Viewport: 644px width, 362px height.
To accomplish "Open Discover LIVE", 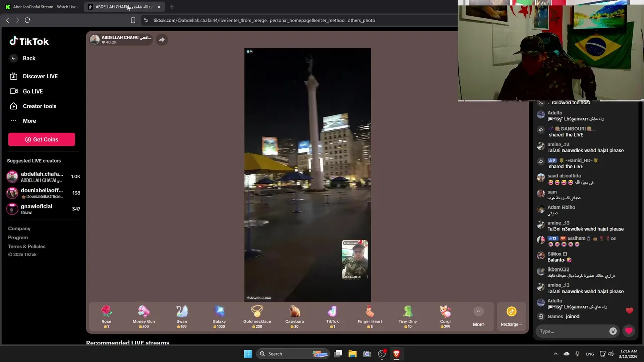I will coord(34,76).
